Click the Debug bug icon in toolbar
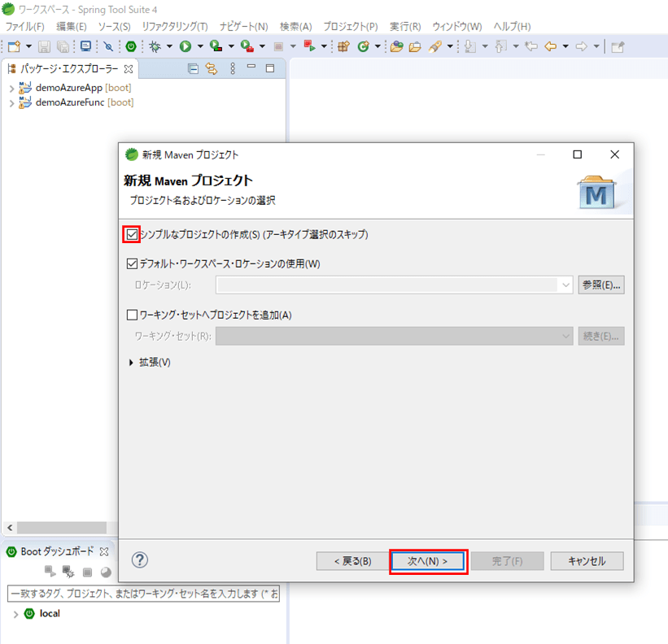The height and width of the screenshot is (644, 668). [x=155, y=46]
